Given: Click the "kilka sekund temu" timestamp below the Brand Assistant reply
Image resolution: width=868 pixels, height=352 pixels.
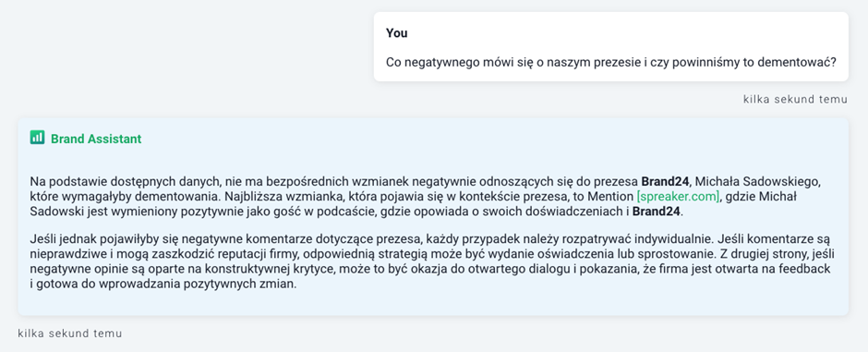Looking at the screenshot, I should 70,334.
